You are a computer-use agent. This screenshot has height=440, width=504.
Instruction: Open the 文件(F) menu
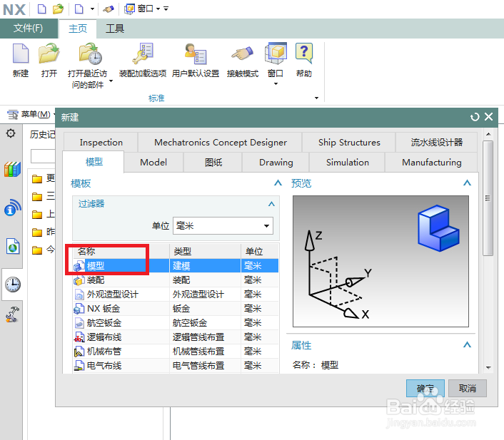pos(29,29)
